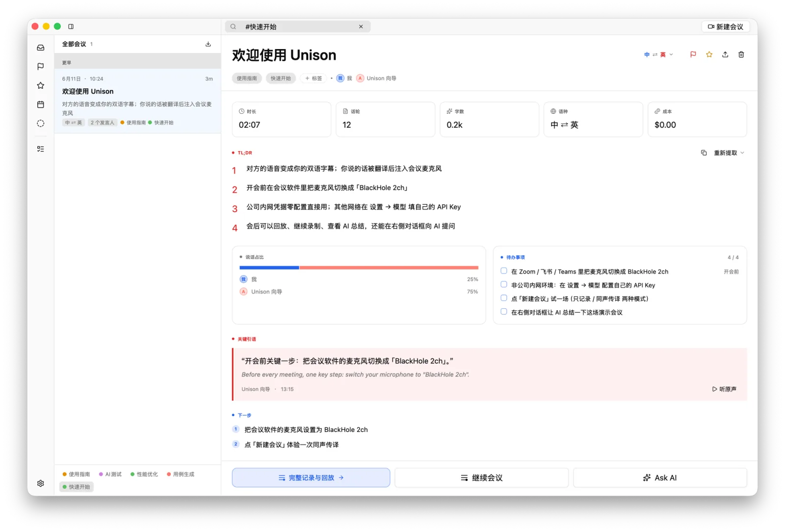Click the blue 我 segment in 说话占比 bar
Viewport: 785px width, 532px height.
(269, 267)
